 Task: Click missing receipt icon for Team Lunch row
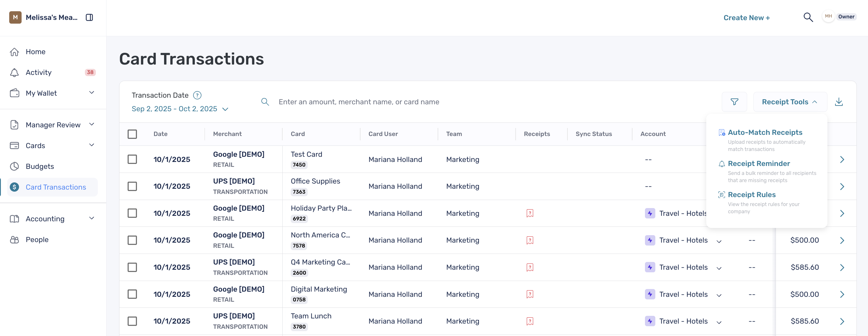click(x=530, y=321)
